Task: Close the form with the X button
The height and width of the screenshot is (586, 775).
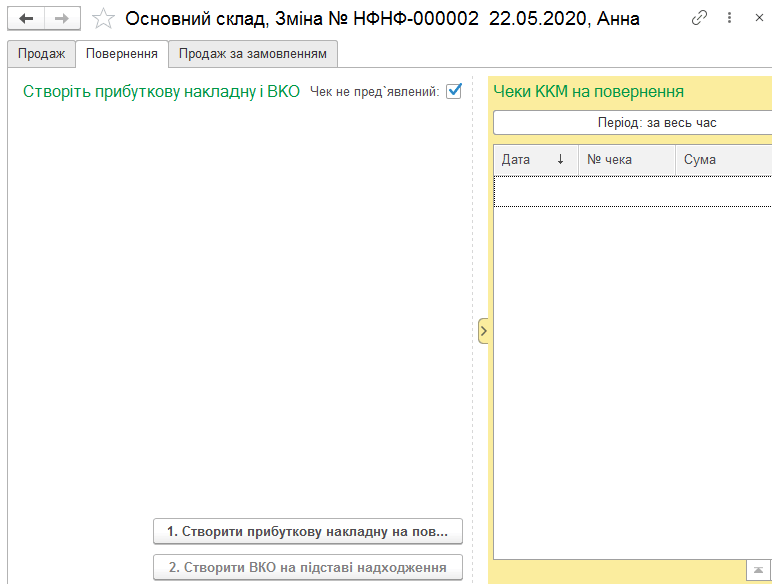Action: [759, 18]
